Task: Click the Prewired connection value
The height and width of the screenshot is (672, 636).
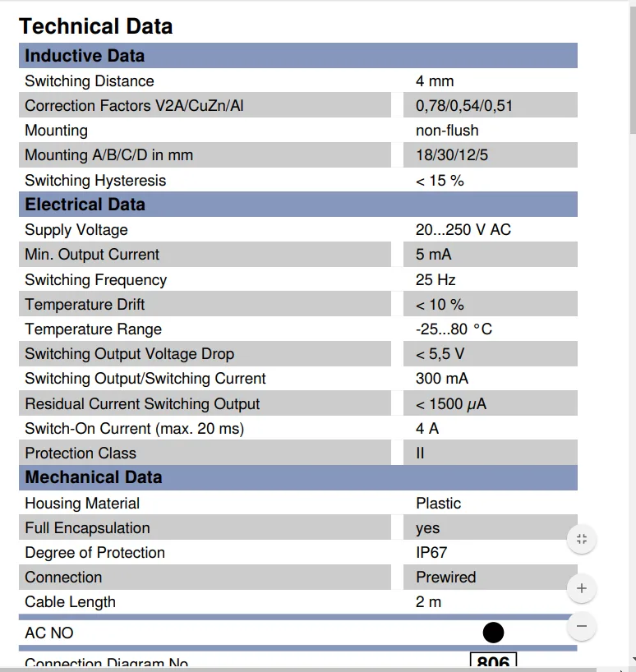Action: point(445,578)
